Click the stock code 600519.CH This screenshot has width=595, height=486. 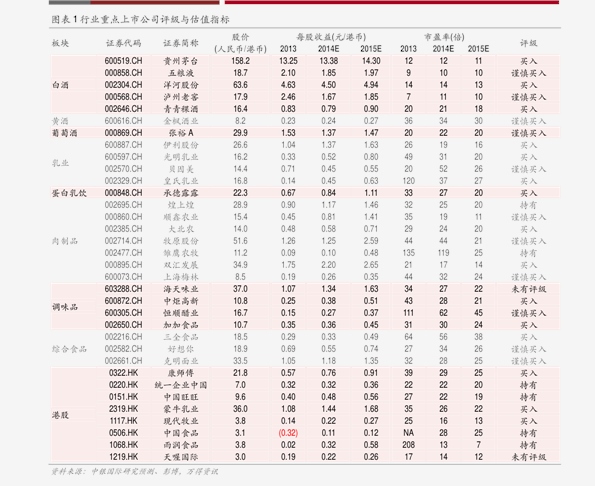click(x=123, y=61)
